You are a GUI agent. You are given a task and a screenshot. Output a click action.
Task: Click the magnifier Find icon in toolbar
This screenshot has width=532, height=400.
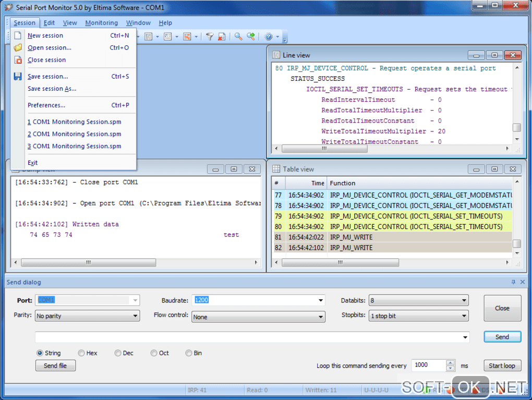(238, 37)
